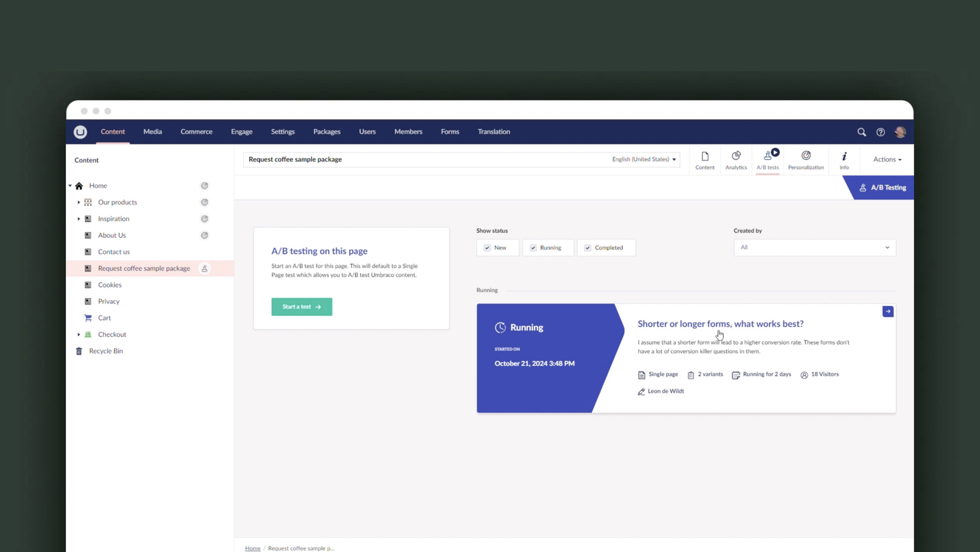The width and height of the screenshot is (980, 552).
Task: Expand the Our products tree node
Action: (79, 202)
